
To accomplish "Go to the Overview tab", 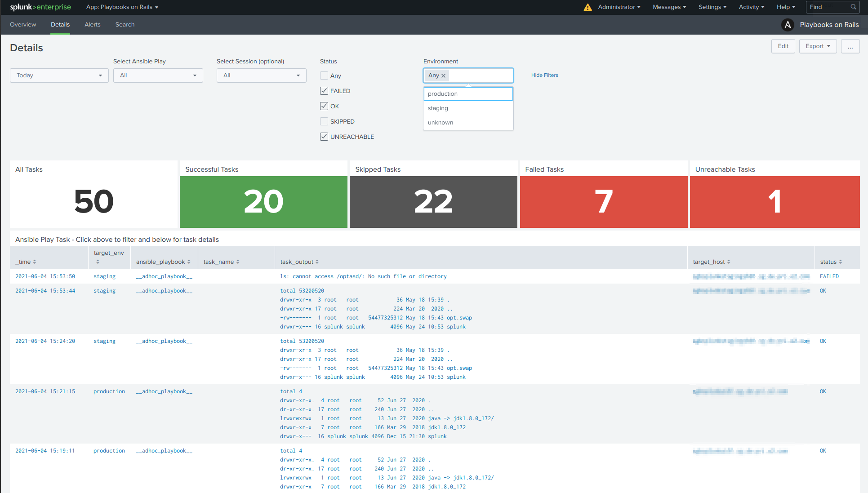I will pos(23,25).
